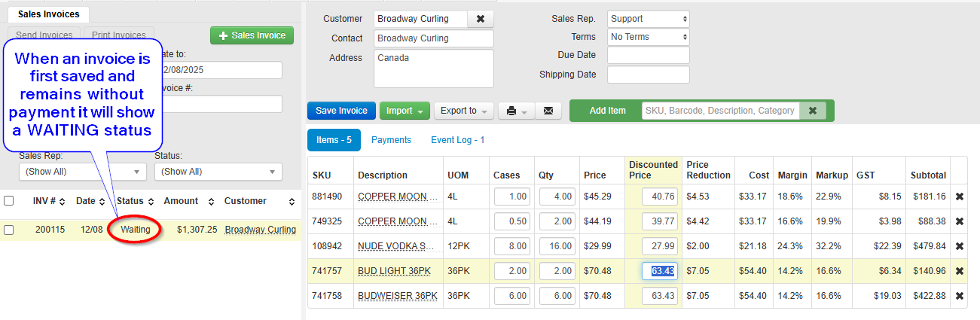The image size is (980, 320).
Task: Delete the first COPPER MOON row
Action: [960, 197]
